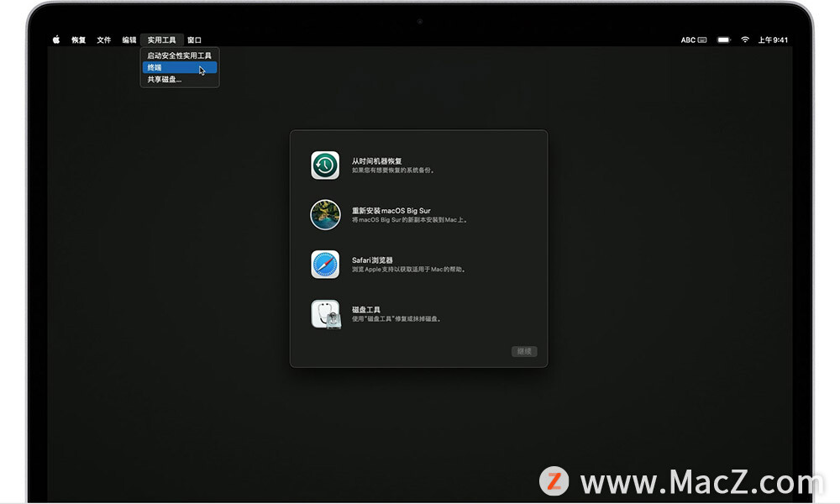Open the 文件 menu

click(x=103, y=39)
